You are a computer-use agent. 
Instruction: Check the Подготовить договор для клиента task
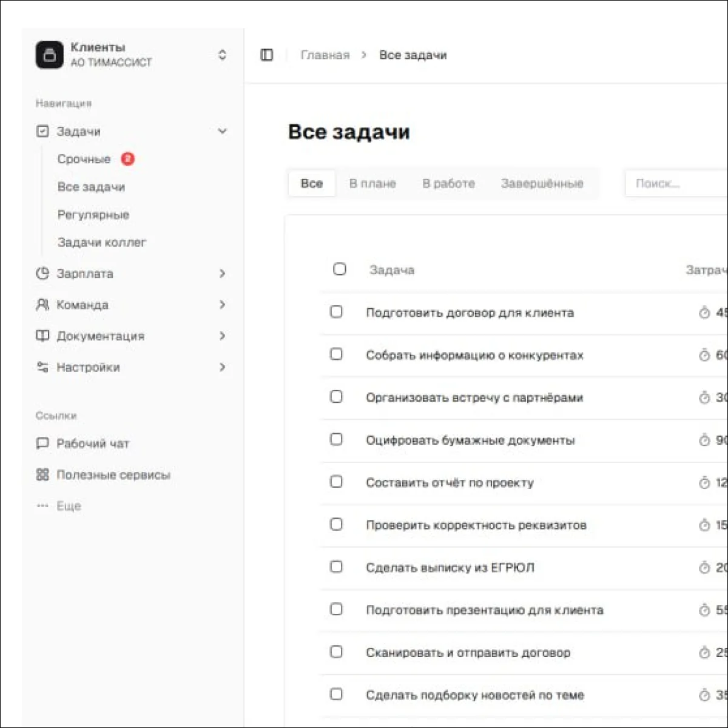coord(336,312)
